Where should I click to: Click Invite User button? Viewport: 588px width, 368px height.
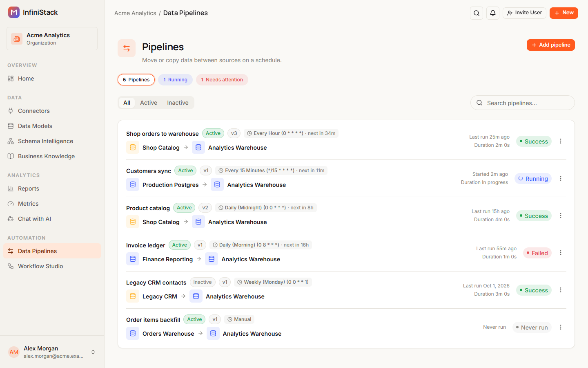point(524,13)
